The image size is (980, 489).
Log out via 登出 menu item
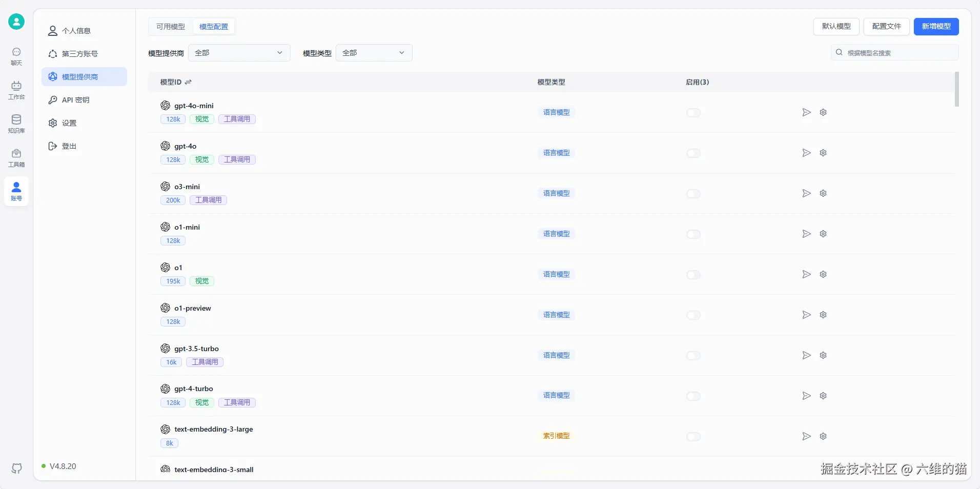[x=84, y=146]
